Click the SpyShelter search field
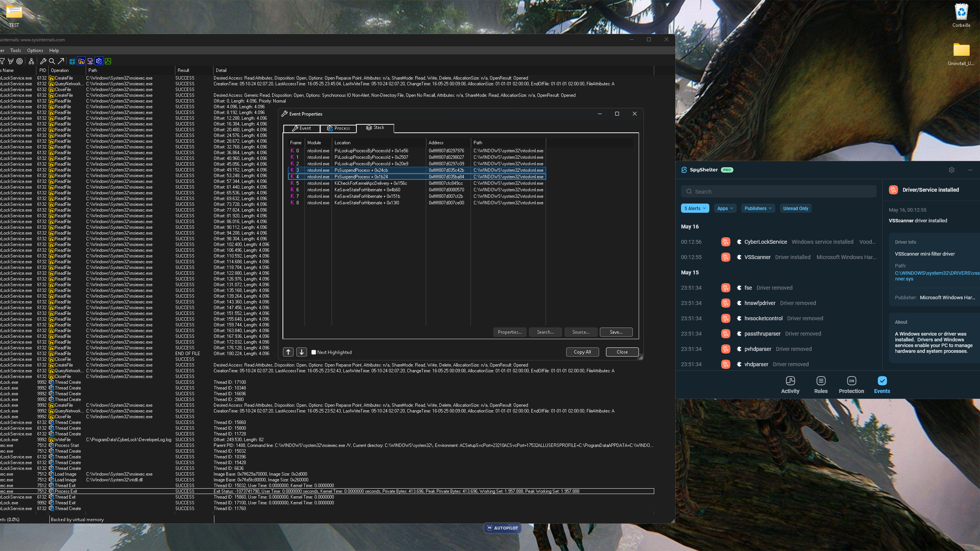The height and width of the screenshot is (551, 980). 779,192
